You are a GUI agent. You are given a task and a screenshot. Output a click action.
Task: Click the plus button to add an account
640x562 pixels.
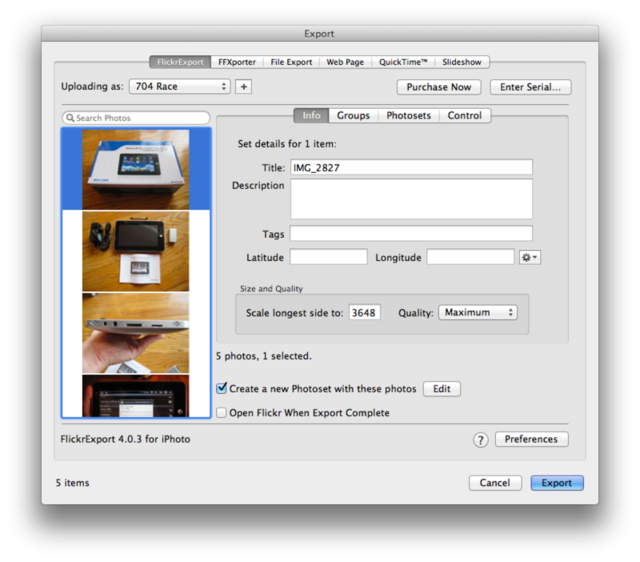click(243, 87)
